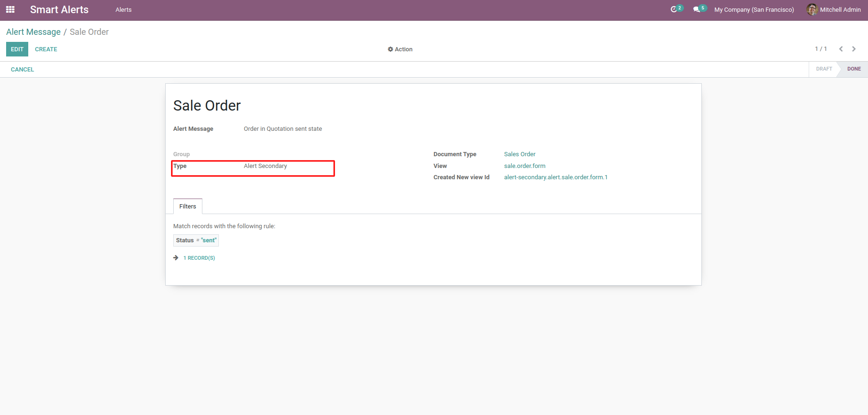
Task: Go to previous record arrow
Action: coord(841,49)
